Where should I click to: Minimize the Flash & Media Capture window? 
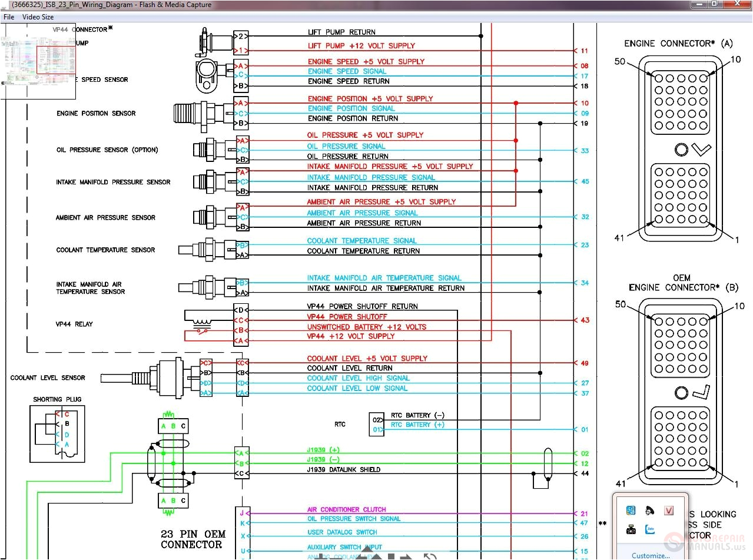pyautogui.click(x=698, y=4)
